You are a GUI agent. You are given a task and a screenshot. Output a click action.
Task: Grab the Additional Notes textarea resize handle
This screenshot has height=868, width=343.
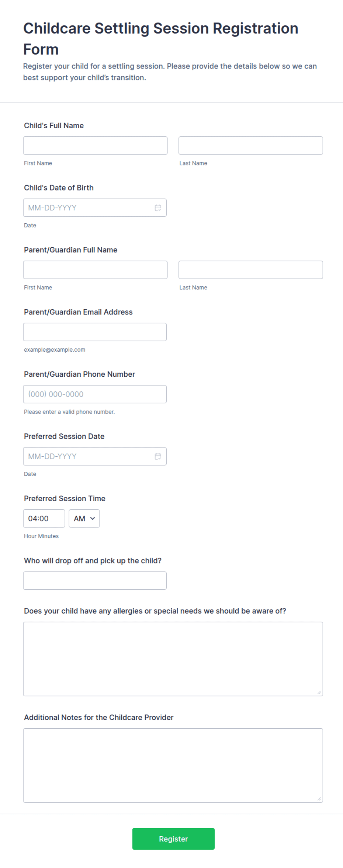point(319,799)
